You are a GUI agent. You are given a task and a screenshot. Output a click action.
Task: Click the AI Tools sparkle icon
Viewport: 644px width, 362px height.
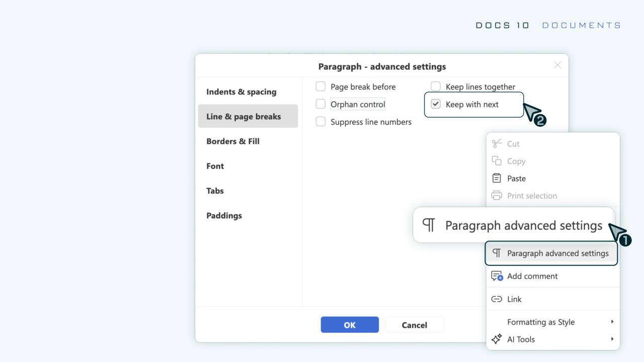click(497, 339)
